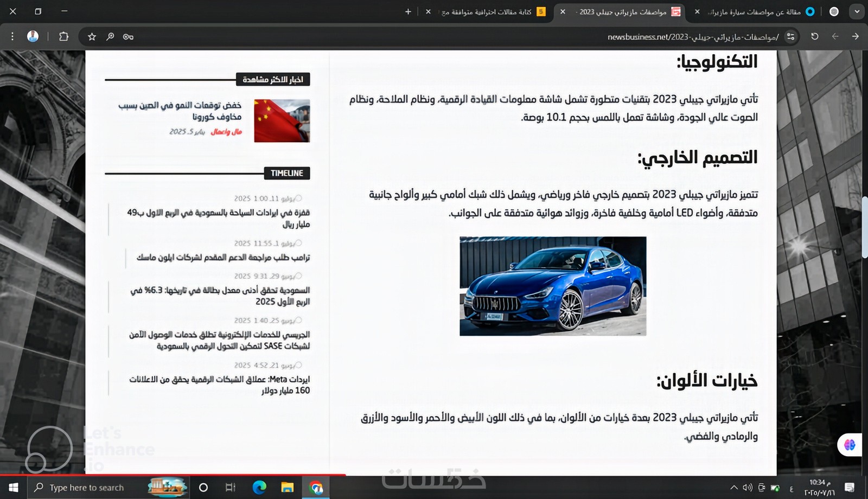Close the مقالة عن مواصفات سيارة tab

point(697,11)
